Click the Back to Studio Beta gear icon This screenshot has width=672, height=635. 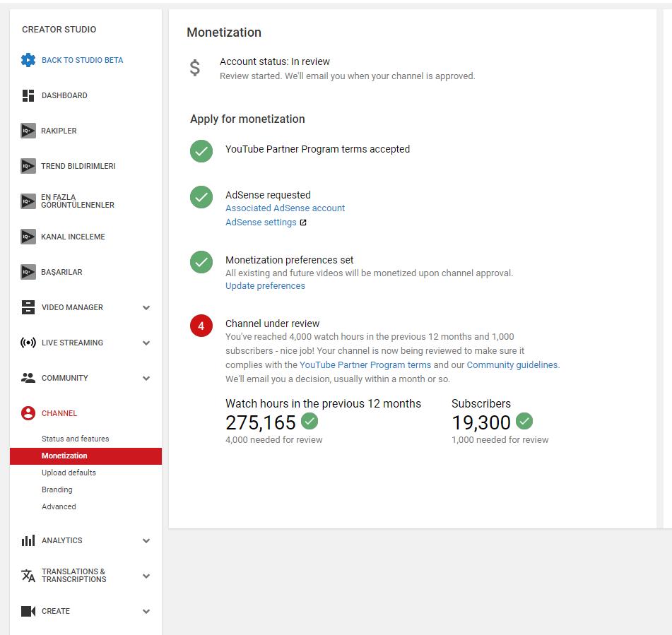(x=28, y=60)
